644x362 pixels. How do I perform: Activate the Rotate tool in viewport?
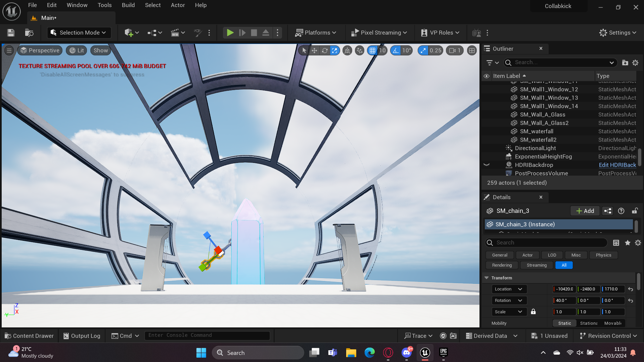point(325,50)
